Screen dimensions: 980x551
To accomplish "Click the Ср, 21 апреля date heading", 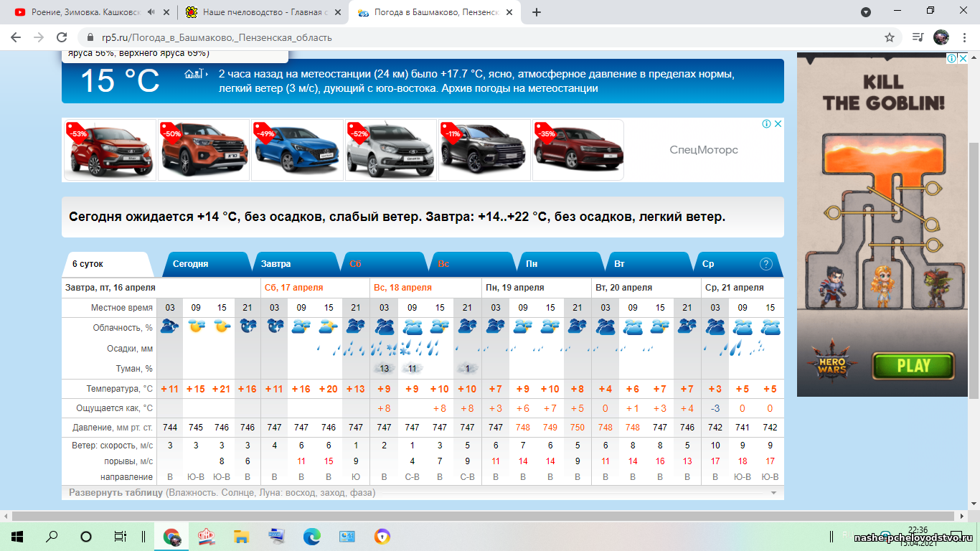I will [x=735, y=288].
